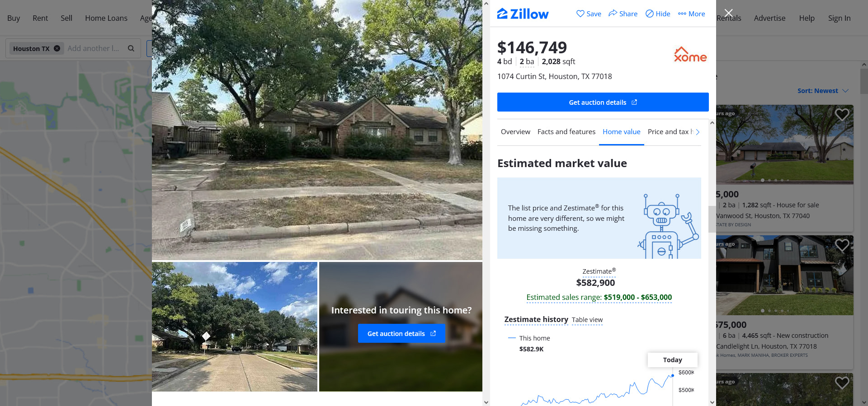Image resolution: width=868 pixels, height=406 pixels.
Task: Open Table view of Zestimate history
Action: point(587,320)
